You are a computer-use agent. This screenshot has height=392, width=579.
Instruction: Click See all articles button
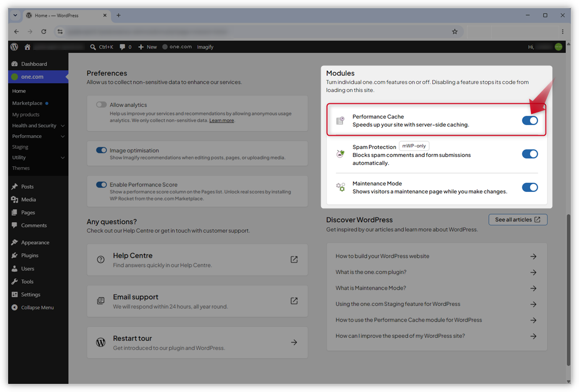518,220
